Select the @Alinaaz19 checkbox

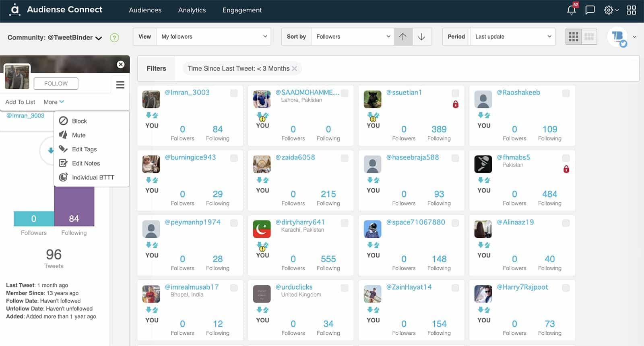coord(566,223)
